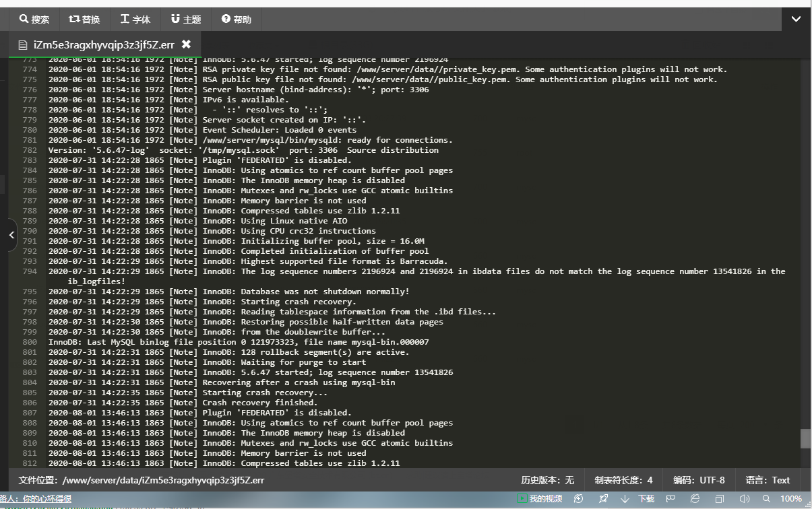Viewport: 812px width, 509px height.
Task: Click the 'from the doublewrite buffer...' line
Action: pos(217,332)
